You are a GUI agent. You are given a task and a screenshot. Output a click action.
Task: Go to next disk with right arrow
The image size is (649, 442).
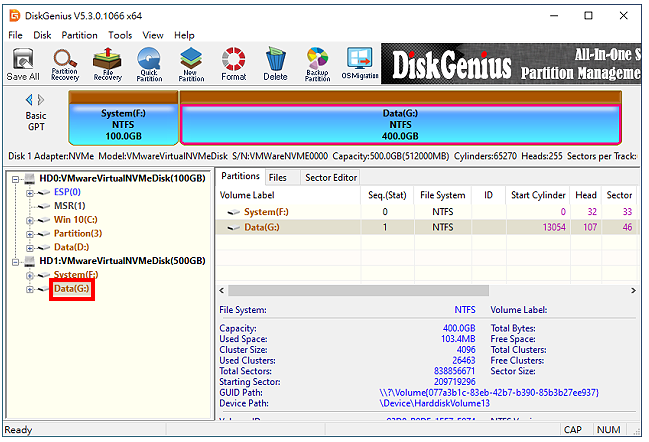coord(41,100)
